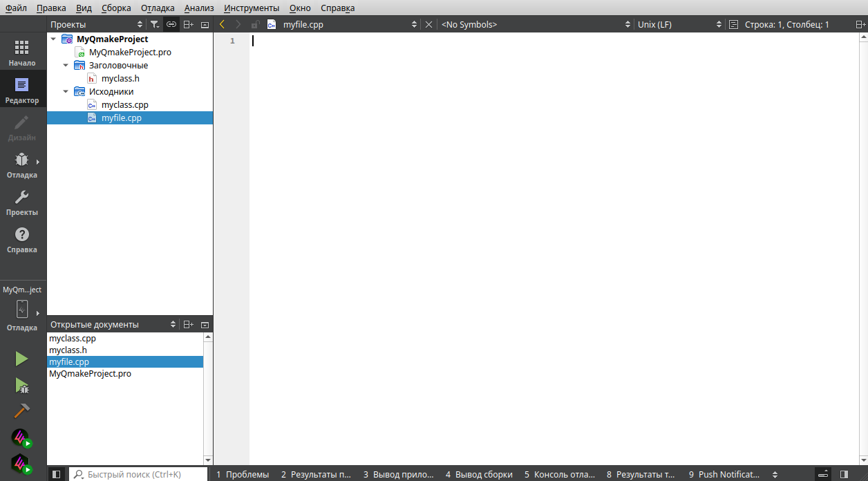Screen dimensions: 868x481
Task: Collapse the Исходники folder
Action: [66, 92]
